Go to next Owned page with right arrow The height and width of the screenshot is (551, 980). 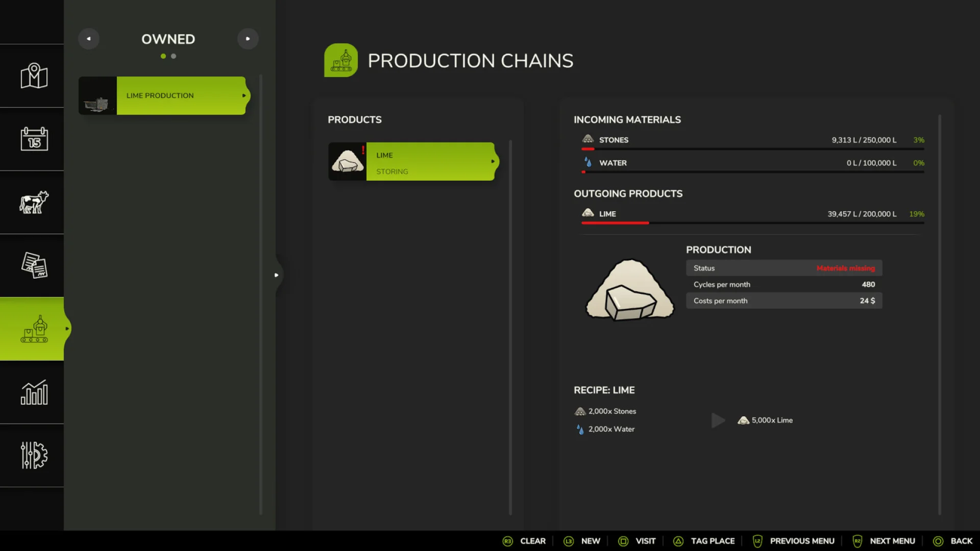[x=248, y=38]
